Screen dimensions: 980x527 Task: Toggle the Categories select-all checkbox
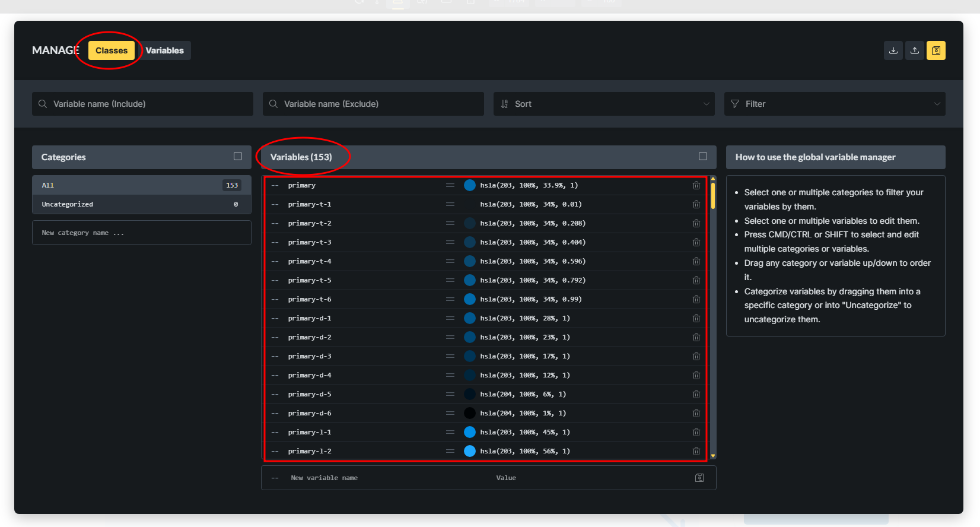point(238,156)
